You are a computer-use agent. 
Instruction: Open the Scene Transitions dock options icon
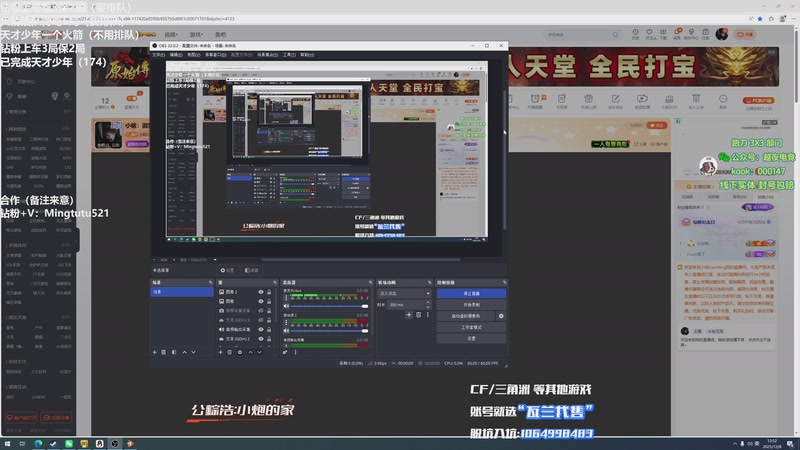430,282
